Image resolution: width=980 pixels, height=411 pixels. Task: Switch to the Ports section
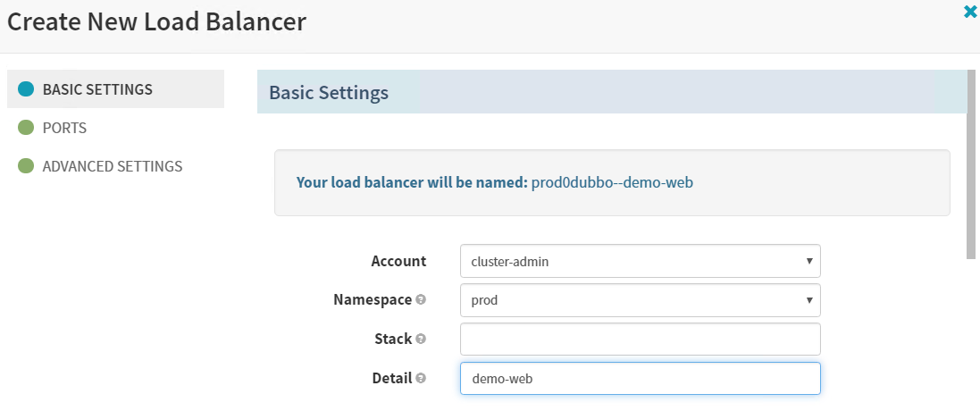(x=64, y=128)
